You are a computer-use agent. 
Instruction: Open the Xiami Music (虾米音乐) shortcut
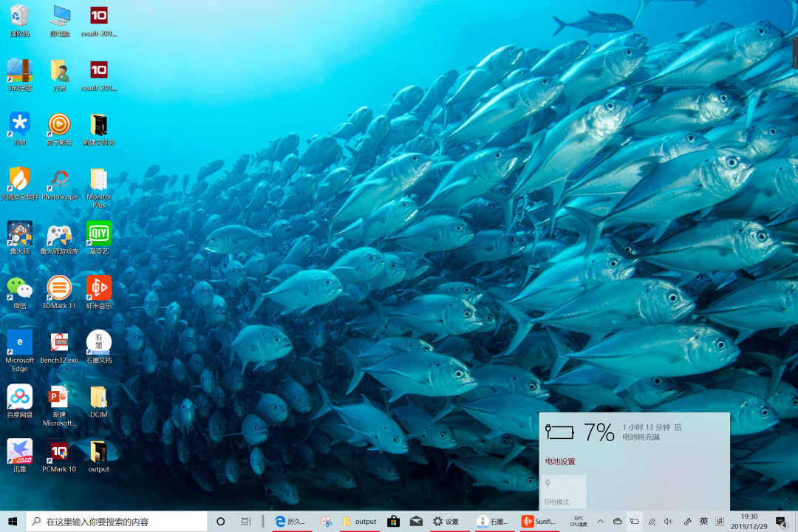tap(99, 288)
